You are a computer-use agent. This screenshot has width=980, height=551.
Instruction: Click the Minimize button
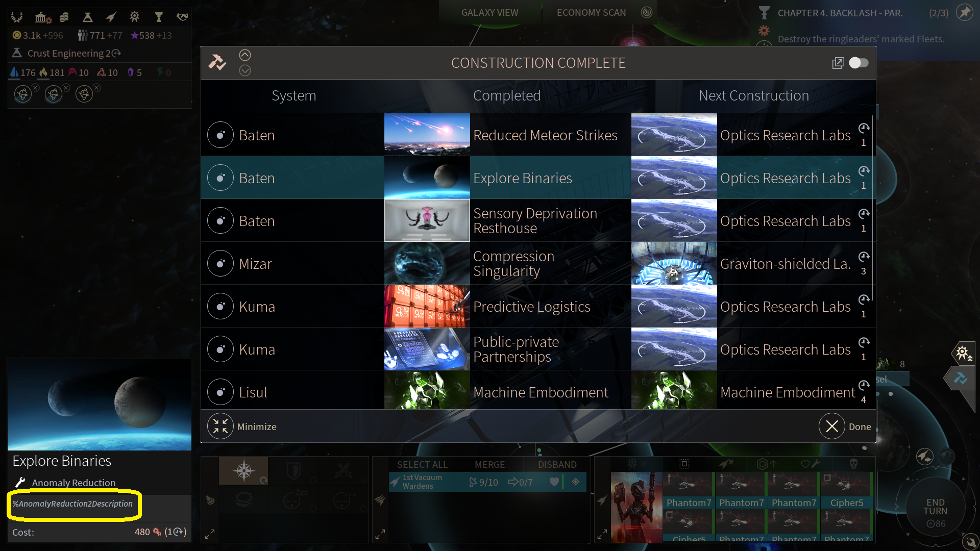coord(242,427)
